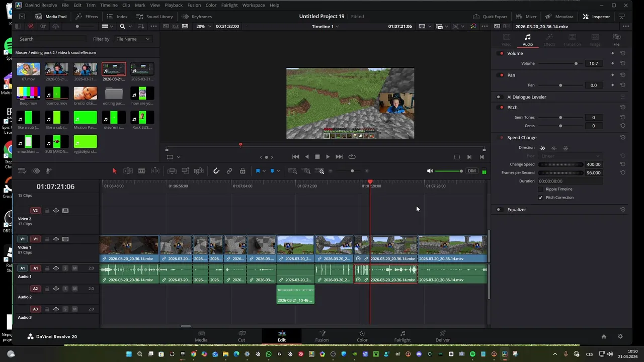644x362 pixels.
Task: Click the Full Extent Zoom icon
Action: [x=292, y=171]
